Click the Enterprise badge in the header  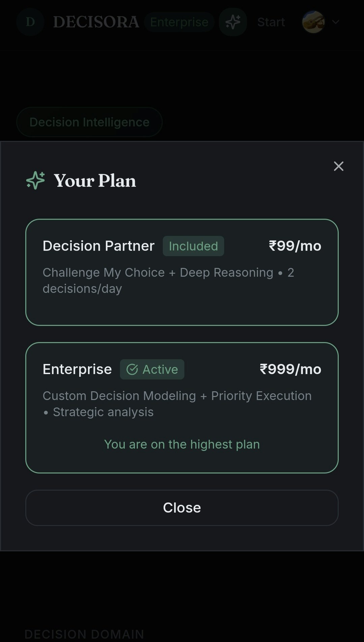pyautogui.click(x=179, y=22)
